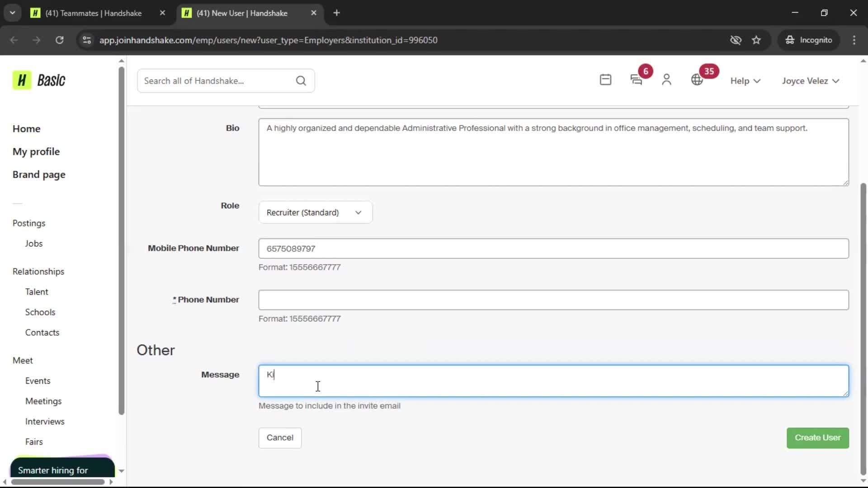
Task: Click the third-party cookies blocked eye icon
Action: point(736,40)
